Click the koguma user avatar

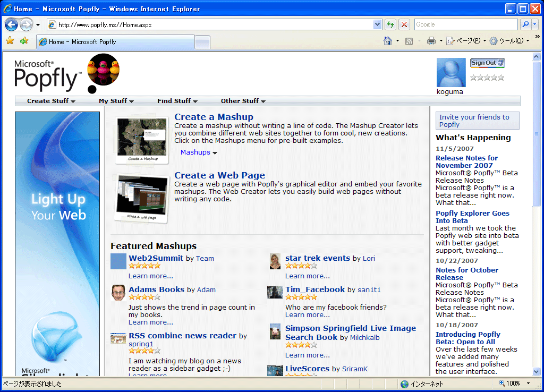(x=450, y=72)
